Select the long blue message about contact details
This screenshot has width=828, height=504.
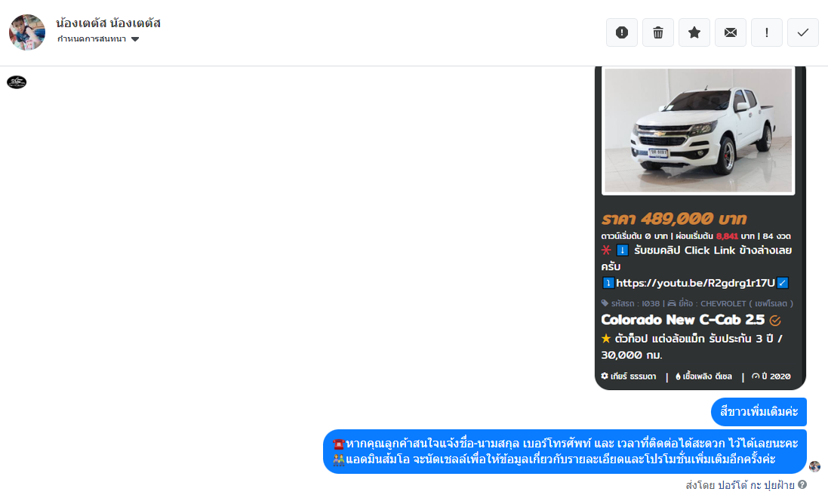click(565, 451)
